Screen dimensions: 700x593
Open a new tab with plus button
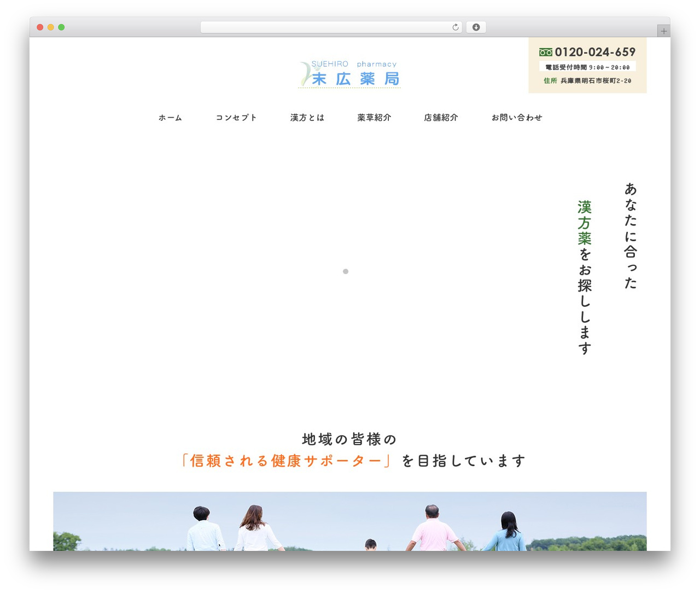click(664, 31)
